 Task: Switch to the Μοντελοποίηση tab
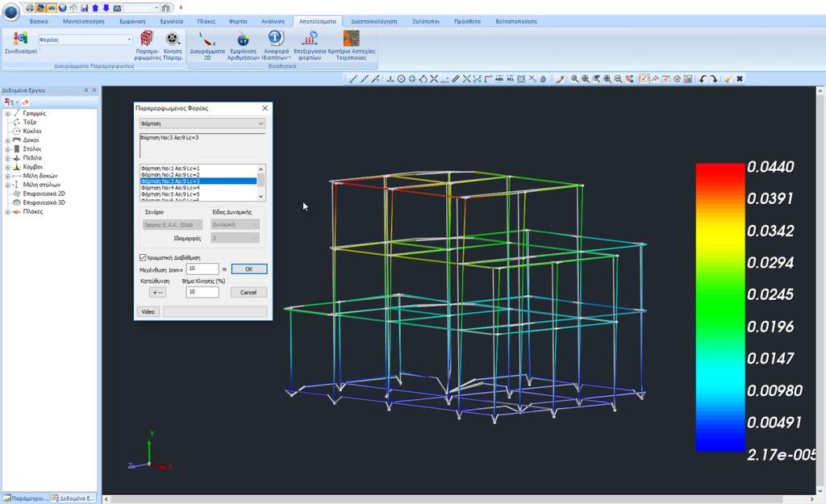(83, 22)
